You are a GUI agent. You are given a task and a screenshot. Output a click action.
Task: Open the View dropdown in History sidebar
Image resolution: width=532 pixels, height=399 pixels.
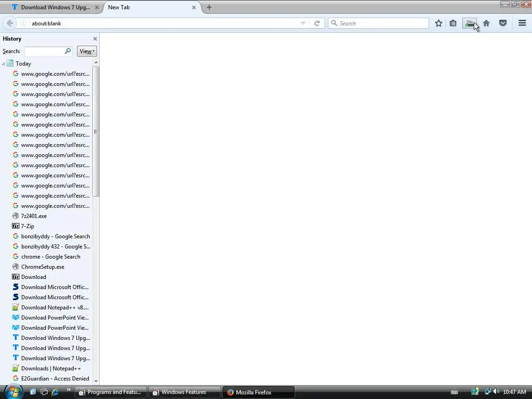(x=87, y=51)
